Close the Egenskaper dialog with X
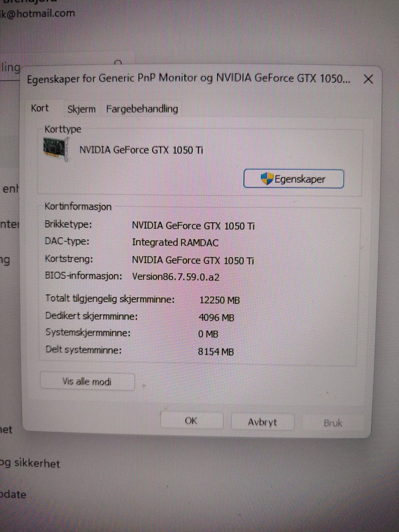This screenshot has width=399, height=532. 368,79
